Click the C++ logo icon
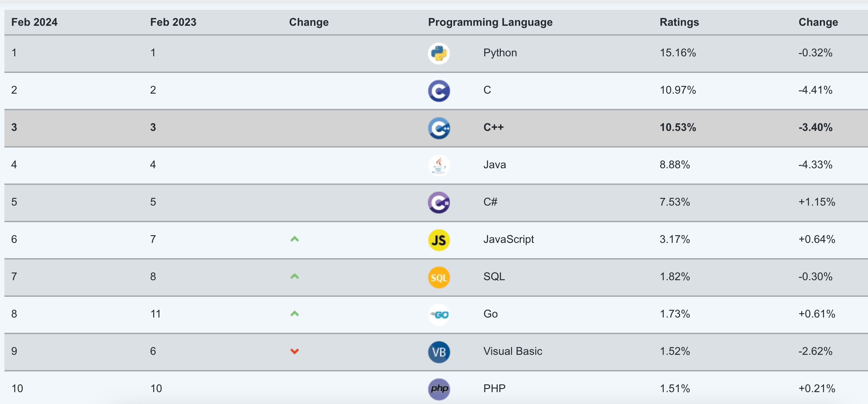868x404 pixels. click(439, 128)
